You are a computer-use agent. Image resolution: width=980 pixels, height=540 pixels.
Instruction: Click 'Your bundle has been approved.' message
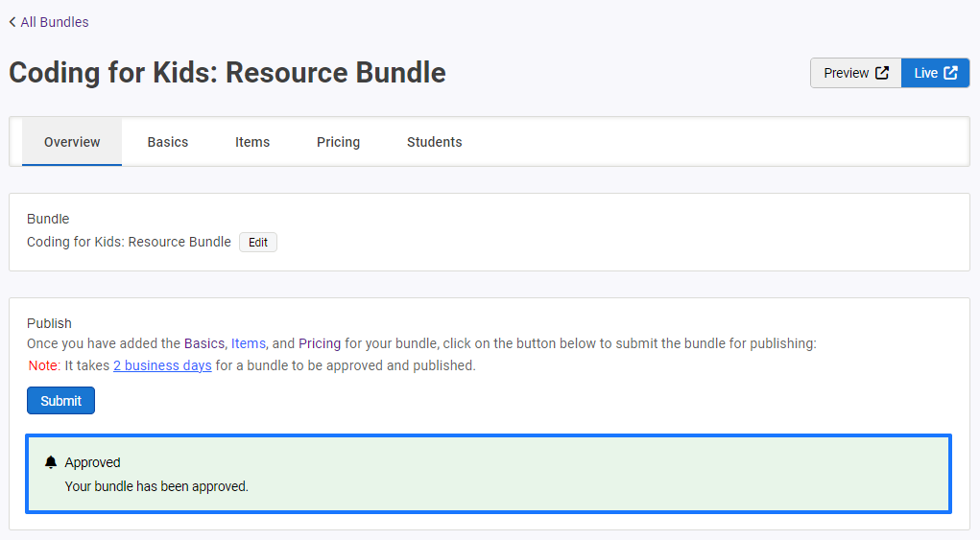coord(156,486)
